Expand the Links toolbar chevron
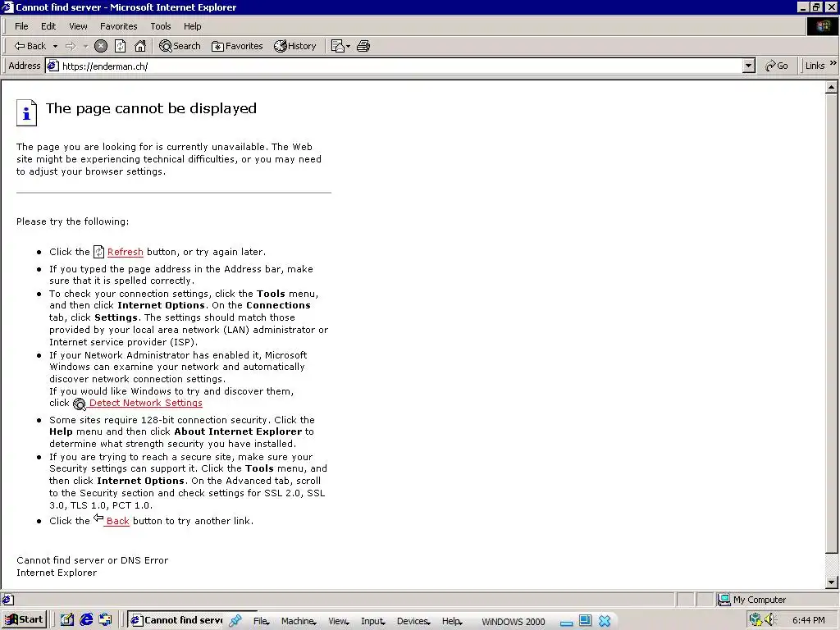This screenshot has width=840, height=630. [833, 64]
